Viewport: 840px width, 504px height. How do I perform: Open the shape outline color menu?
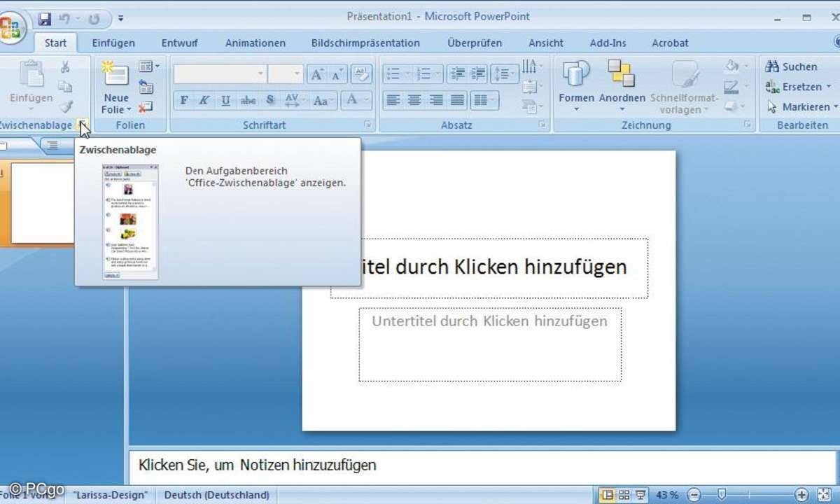pos(736,87)
